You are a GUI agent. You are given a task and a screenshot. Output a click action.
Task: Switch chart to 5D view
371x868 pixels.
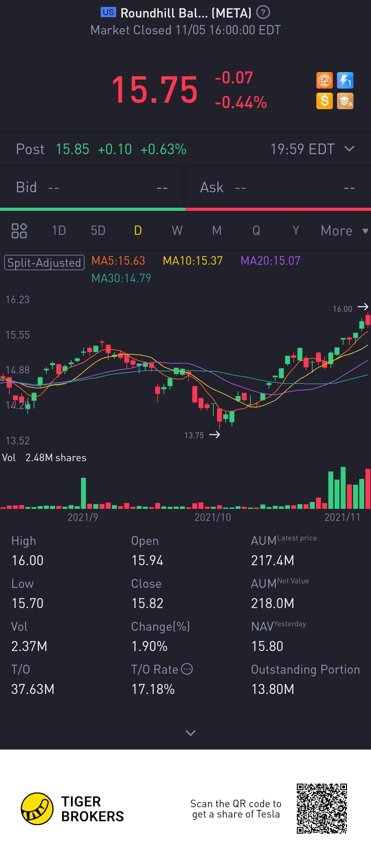[x=98, y=230]
